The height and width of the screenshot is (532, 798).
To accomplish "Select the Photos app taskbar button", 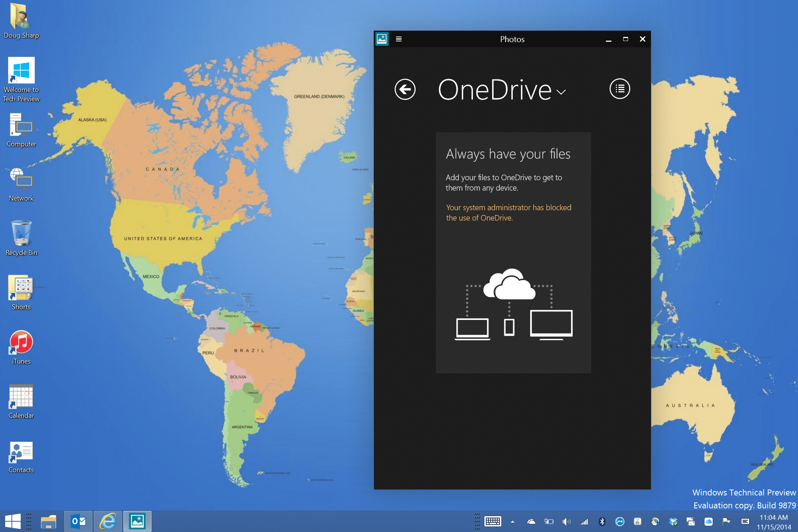I will pyautogui.click(x=137, y=521).
